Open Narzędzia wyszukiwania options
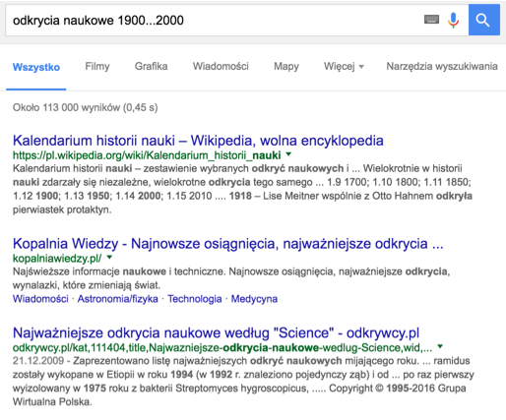506x420 pixels. point(442,66)
